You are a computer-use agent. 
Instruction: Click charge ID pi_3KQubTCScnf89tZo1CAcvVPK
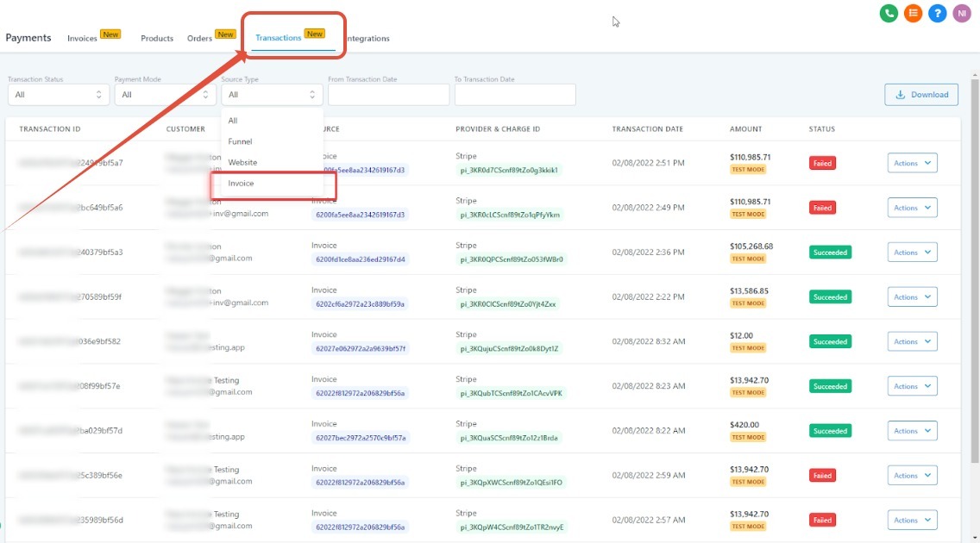[512, 393]
